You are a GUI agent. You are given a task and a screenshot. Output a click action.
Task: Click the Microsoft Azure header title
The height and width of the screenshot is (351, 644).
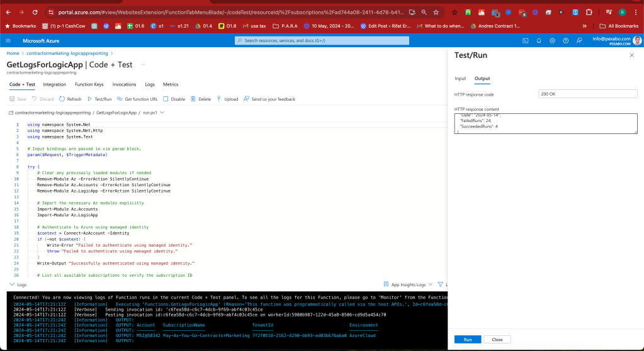[41, 41]
